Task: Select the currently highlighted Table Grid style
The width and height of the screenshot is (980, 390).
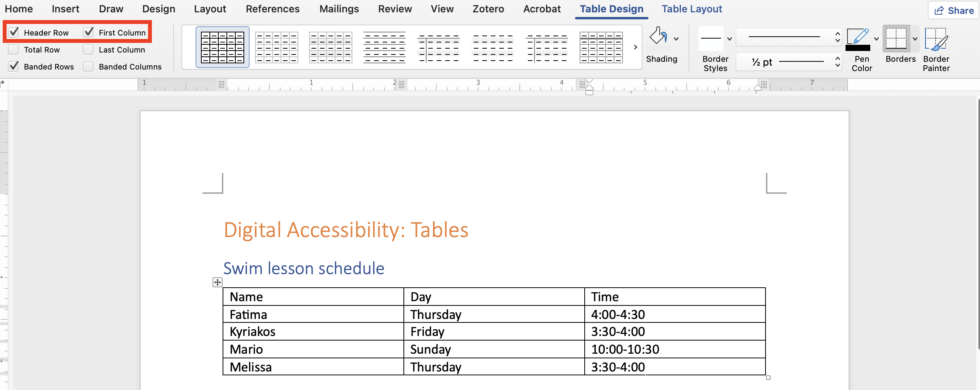Action: pos(222,47)
